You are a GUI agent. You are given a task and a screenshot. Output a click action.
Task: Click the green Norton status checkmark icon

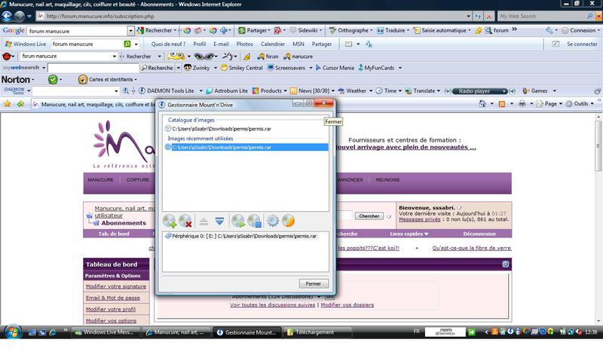point(54,79)
